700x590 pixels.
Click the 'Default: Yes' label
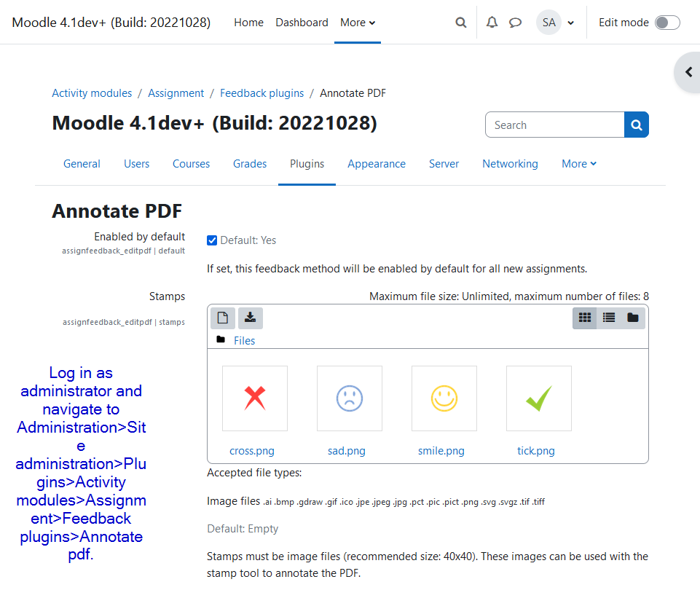pyautogui.click(x=248, y=240)
